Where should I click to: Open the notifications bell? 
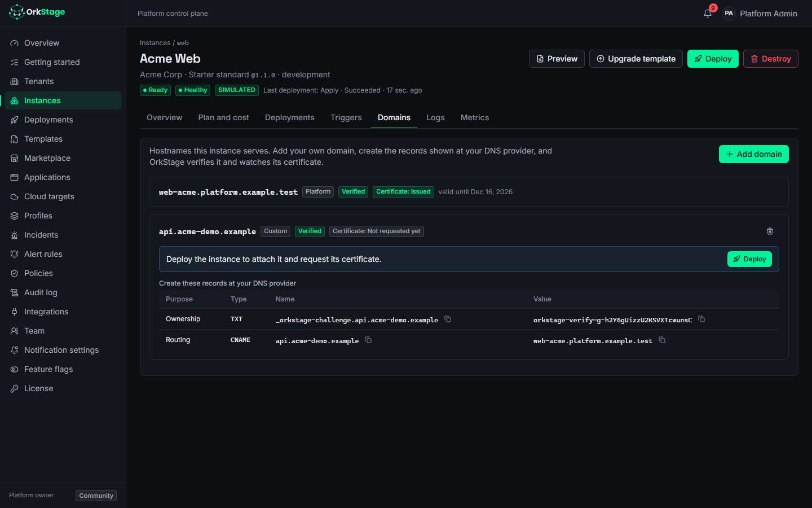[708, 14]
